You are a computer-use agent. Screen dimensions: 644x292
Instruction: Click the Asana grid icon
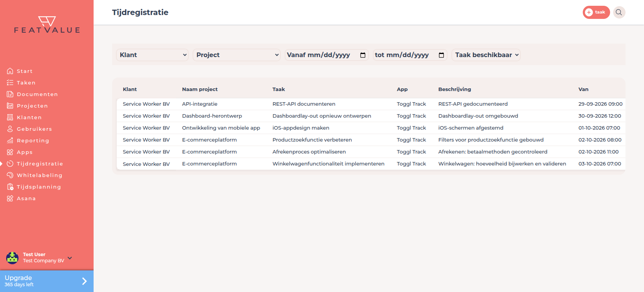pyautogui.click(x=10, y=198)
